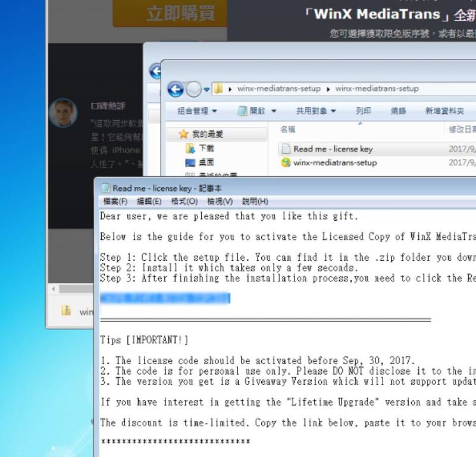Open the recent locations dropdown arrow in Explorer
Viewport: 476px width, 457px height.
[206, 89]
